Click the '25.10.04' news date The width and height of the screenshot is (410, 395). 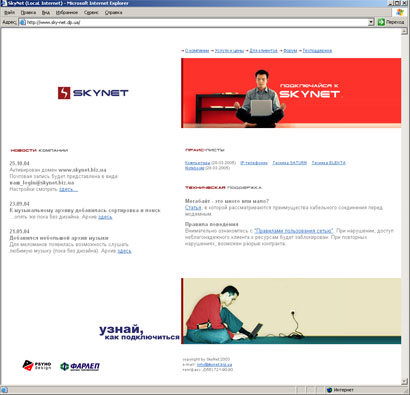pos(19,163)
